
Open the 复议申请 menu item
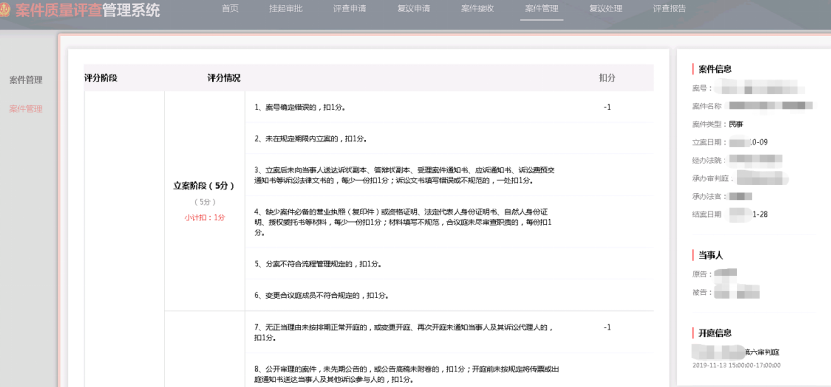[413, 9]
